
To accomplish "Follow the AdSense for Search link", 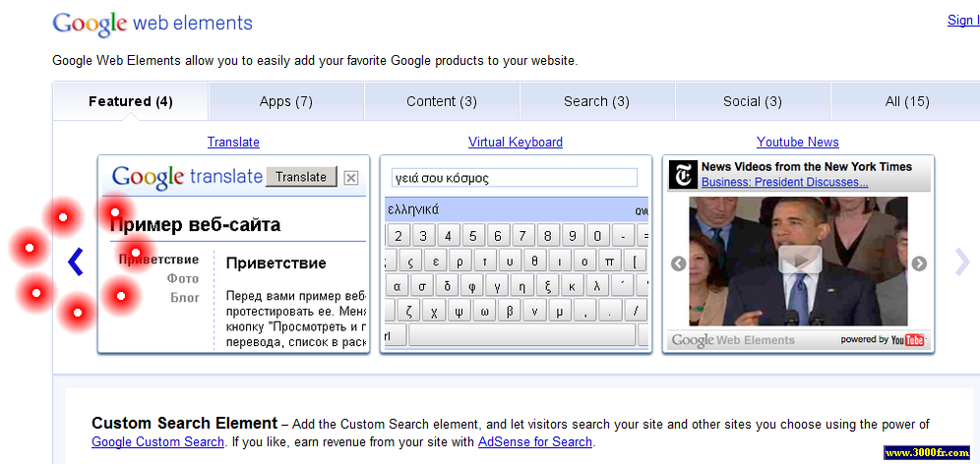I will (x=535, y=442).
